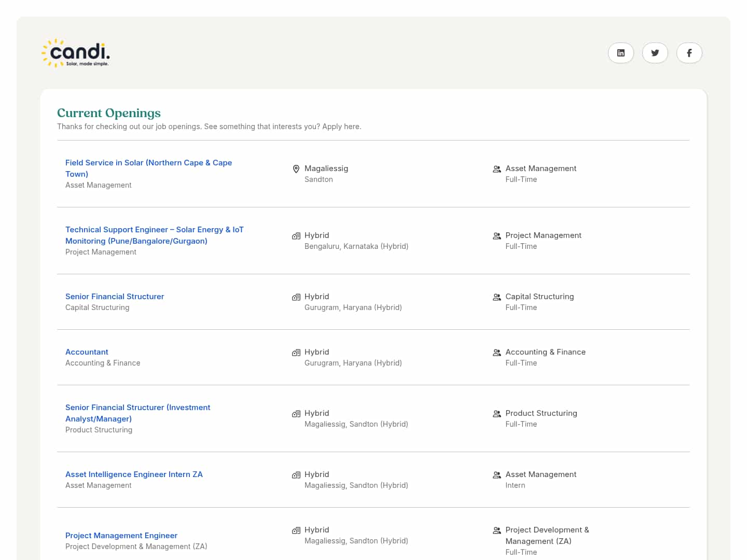This screenshot has width=747, height=560.
Task: Open Field Service in Solar job listing
Action: tap(148, 168)
